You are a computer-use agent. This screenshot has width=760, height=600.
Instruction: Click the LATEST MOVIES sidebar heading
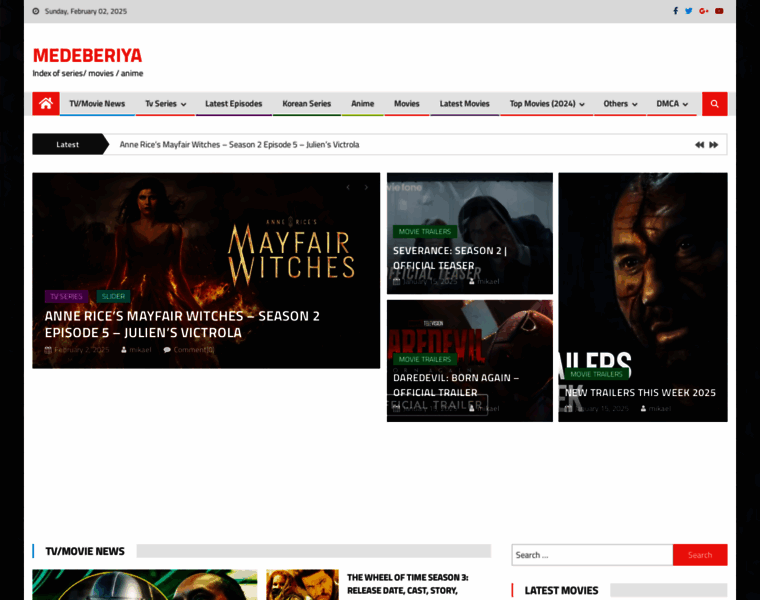click(561, 590)
